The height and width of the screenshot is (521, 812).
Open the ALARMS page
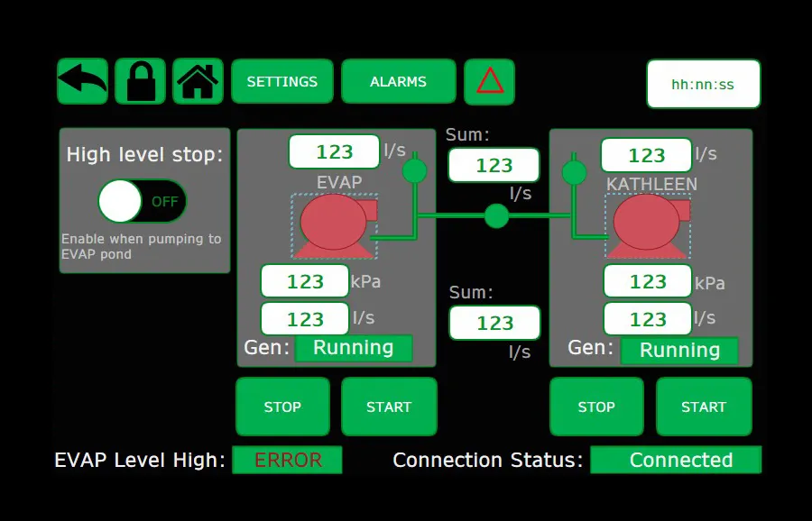pos(399,81)
